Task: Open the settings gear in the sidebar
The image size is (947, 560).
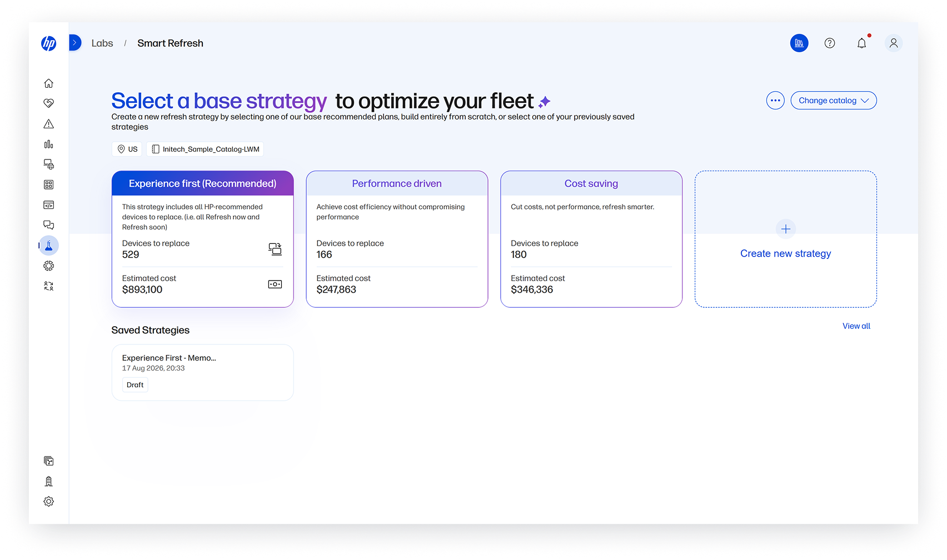Action: click(x=49, y=502)
